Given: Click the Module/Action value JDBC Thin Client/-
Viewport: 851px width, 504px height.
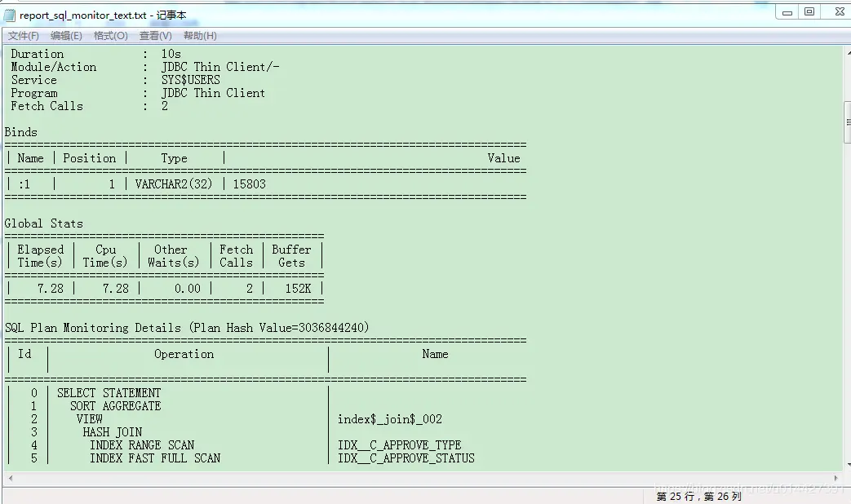Looking at the screenshot, I should tap(220, 67).
